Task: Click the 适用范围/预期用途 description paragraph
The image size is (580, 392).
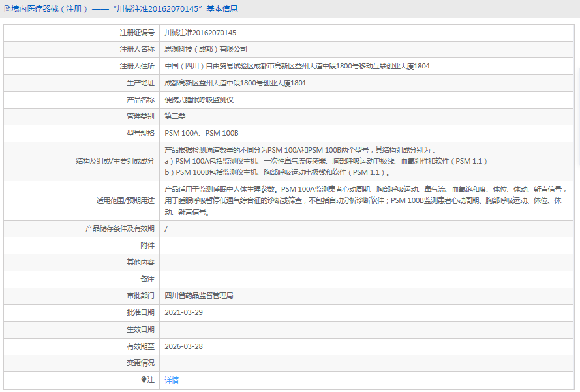Action: pos(365,200)
